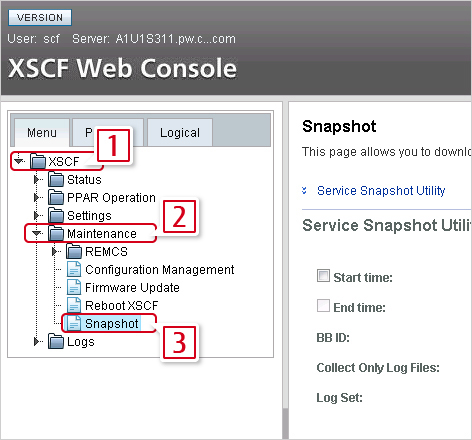472x440 pixels.
Task: Click the Firmware Update page icon
Action: 74,287
